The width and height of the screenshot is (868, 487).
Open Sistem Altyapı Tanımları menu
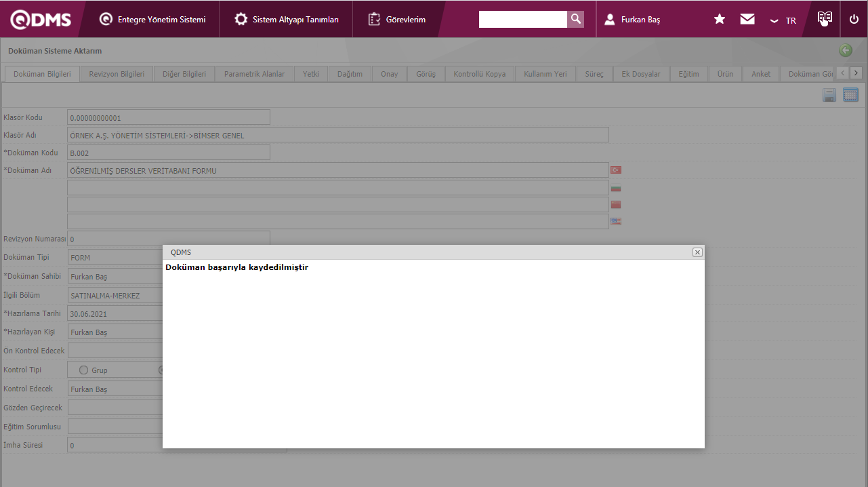click(287, 20)
